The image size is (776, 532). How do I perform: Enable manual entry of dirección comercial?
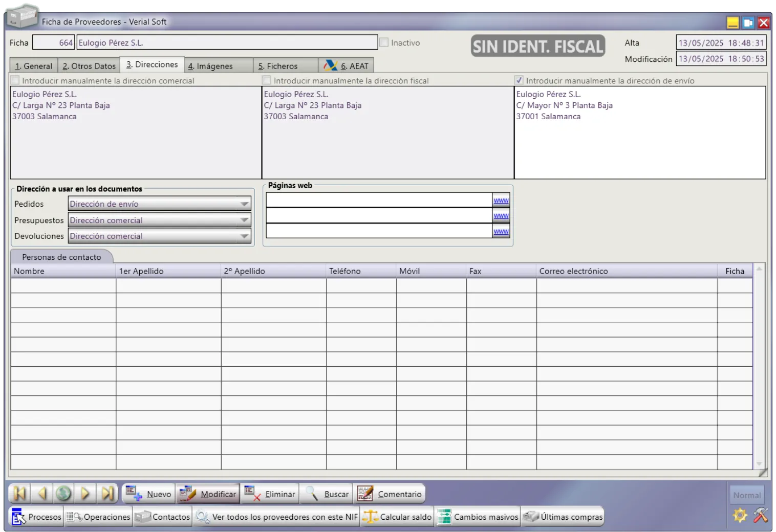(x=15, y=80)
